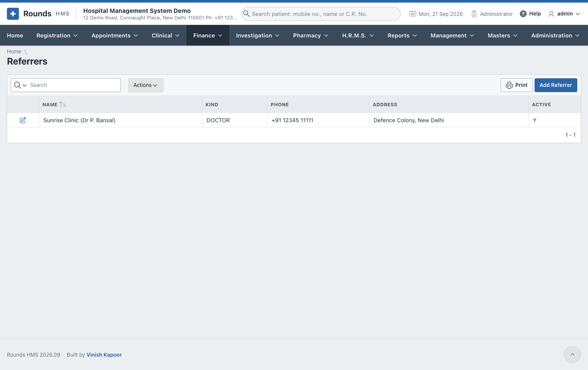Click the Rounds HMS plus logo icon
Viewport: 588px width, 370px height.
(x=13, y=14)
